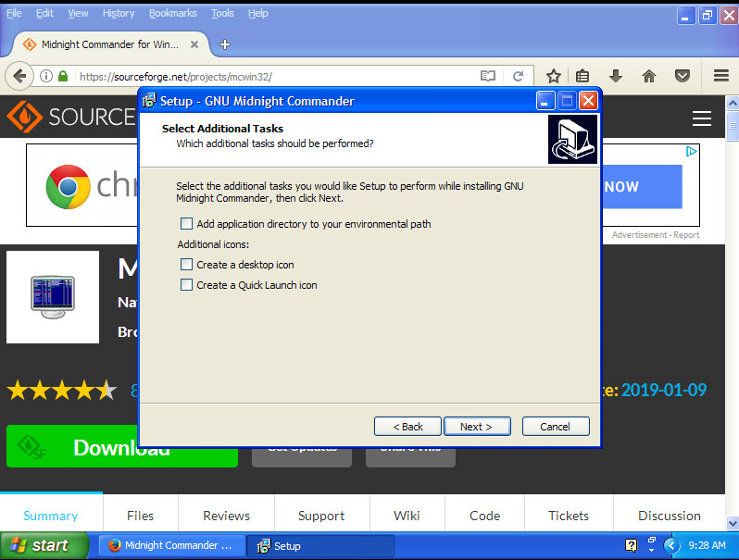Click the Next > button in Setup
The height and width of the screenshot is (560, 739).
[x=477, y=426]
